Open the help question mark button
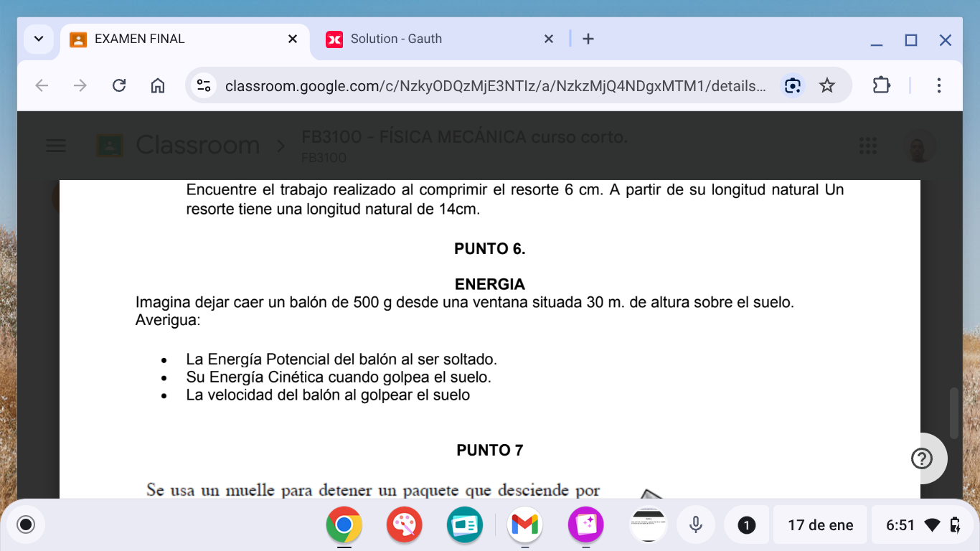 point(921,458)
